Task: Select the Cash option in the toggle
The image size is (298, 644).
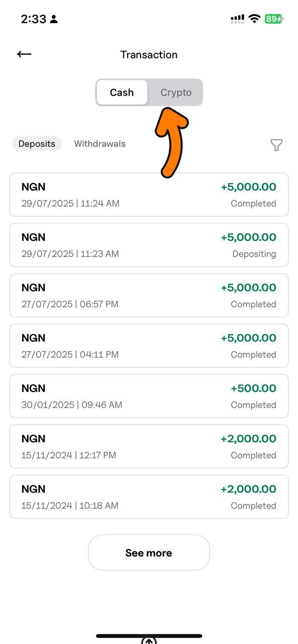Action: click(122, 92)
